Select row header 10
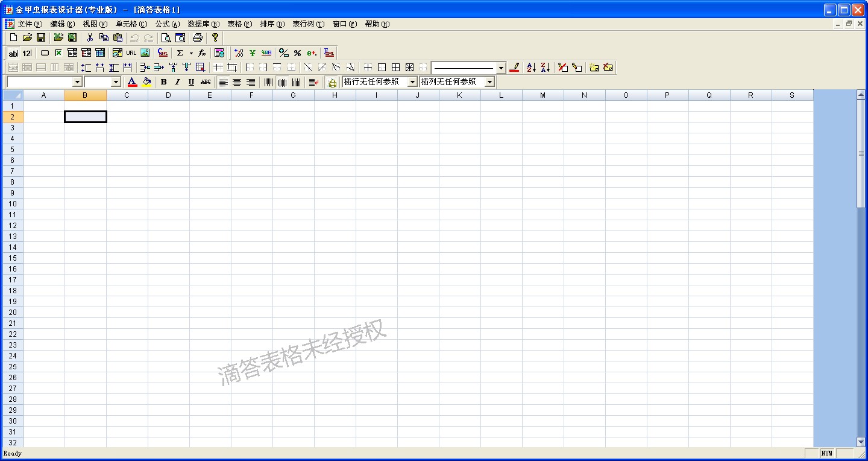868x461 pixels. (x=13, y=204)
